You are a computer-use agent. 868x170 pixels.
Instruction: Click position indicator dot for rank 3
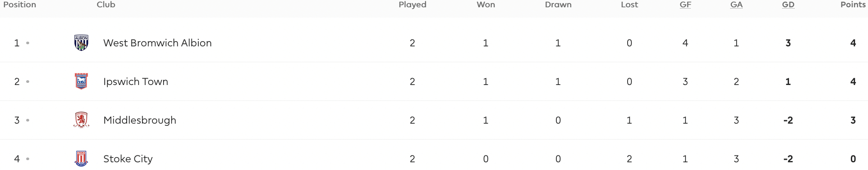click(27, 120)
